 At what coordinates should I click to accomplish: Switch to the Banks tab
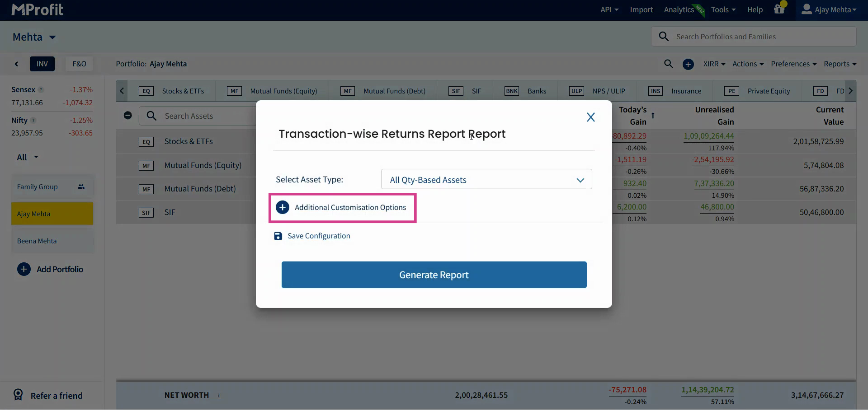pyautogui.click(x=525, y=91)
